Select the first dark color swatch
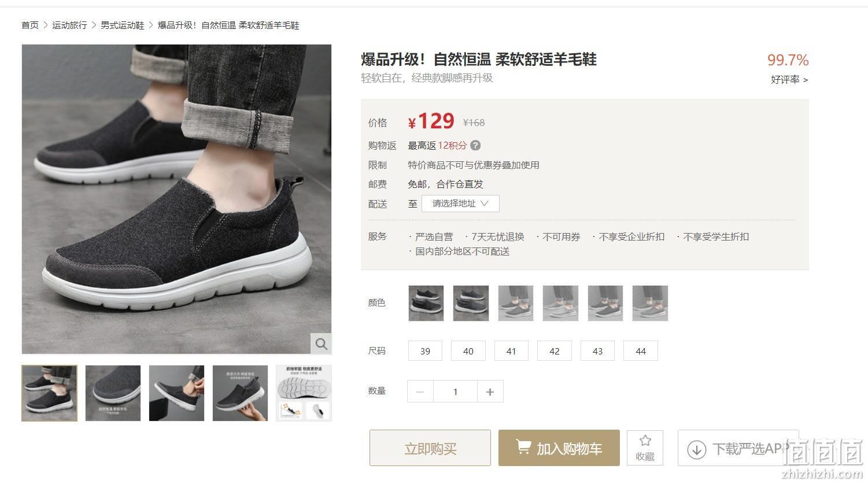Screen dimensions: 868x484 tap(426, 303)
